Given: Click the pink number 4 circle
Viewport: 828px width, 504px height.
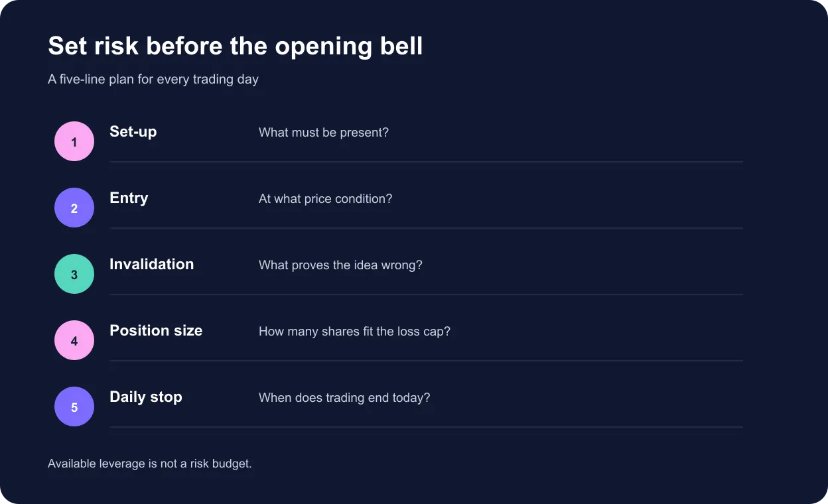Looking at the screenshot, I should 74,340.
